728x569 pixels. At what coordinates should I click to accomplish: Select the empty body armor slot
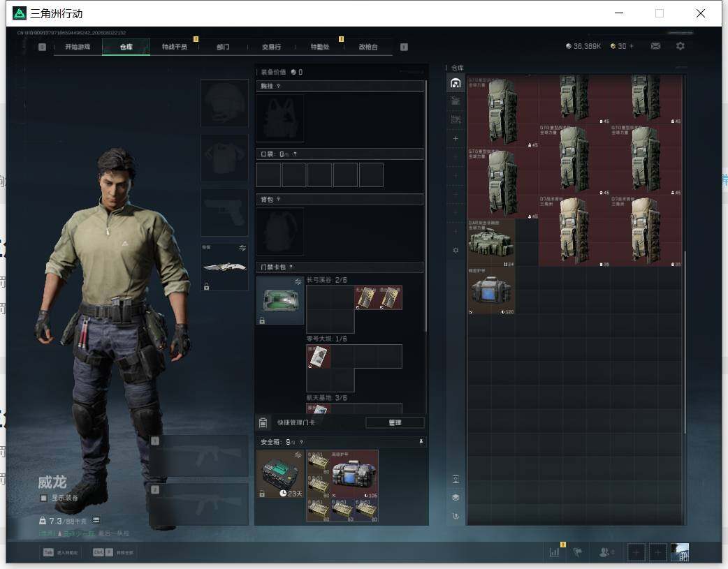pos(224,158)
